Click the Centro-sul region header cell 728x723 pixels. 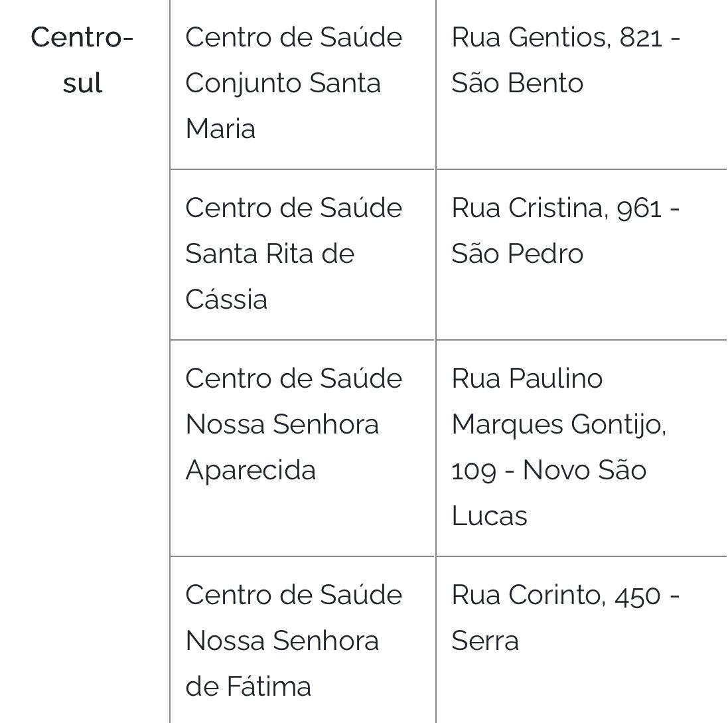(x=83, y=60)
